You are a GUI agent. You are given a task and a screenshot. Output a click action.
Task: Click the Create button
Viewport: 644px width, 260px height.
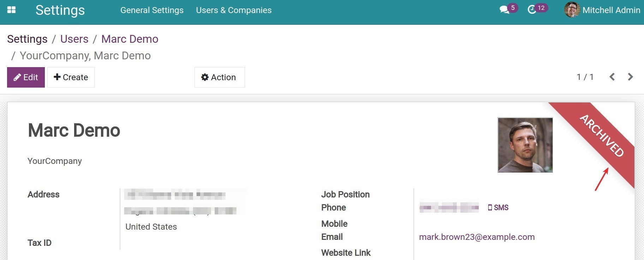pos(71,77)
